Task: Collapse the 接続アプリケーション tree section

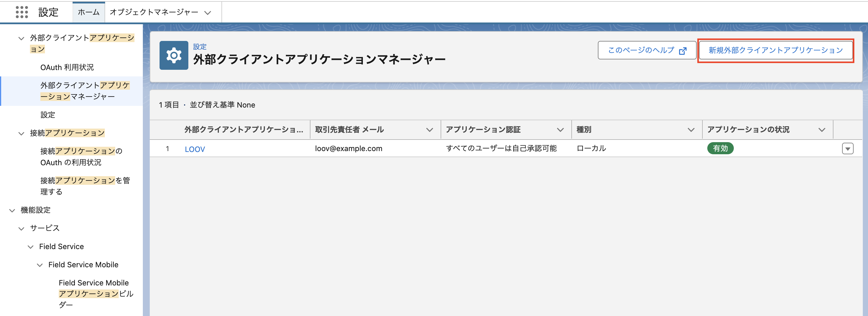Action: click(x=21, y=133)
